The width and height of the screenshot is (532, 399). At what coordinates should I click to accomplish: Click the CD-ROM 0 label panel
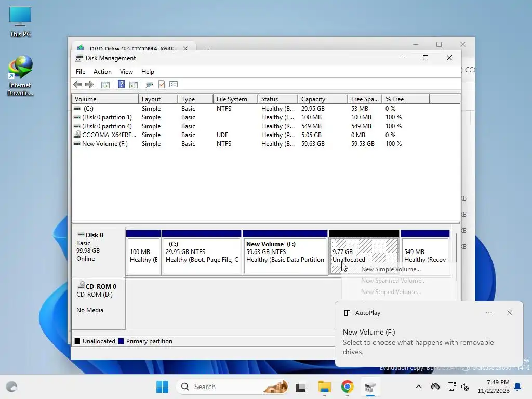[98, 303]
